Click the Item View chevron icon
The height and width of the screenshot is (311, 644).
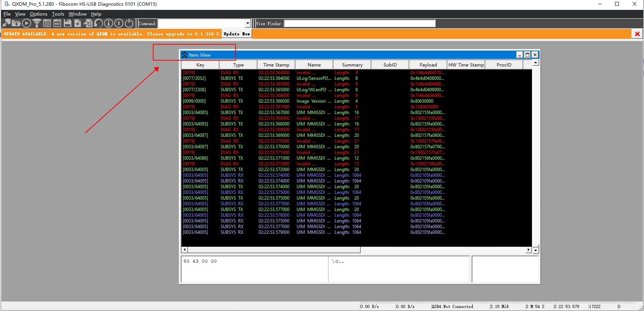[185, 55]
